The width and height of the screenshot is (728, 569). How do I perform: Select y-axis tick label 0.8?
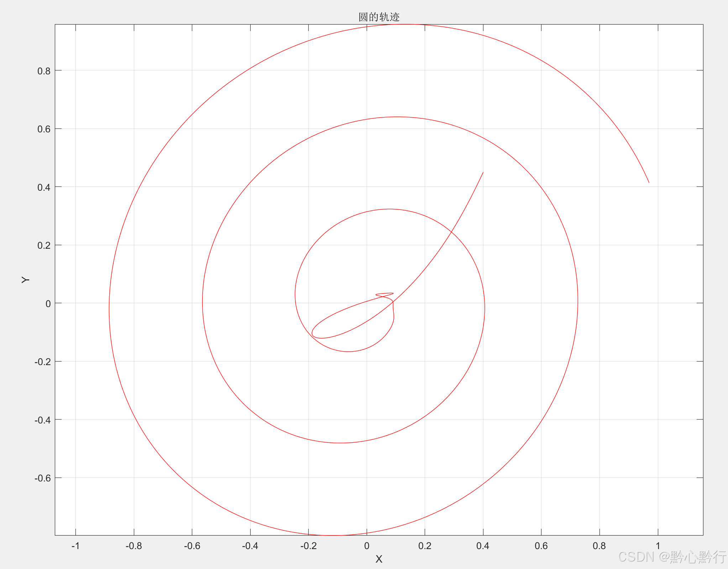pyautogui.click(x=44, y=71)
